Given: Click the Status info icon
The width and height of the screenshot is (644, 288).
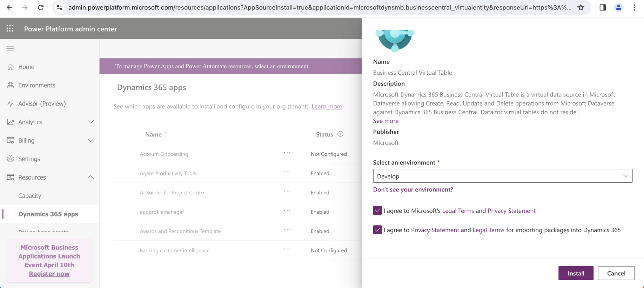Looking at the screenshot, I should [340, 134].
